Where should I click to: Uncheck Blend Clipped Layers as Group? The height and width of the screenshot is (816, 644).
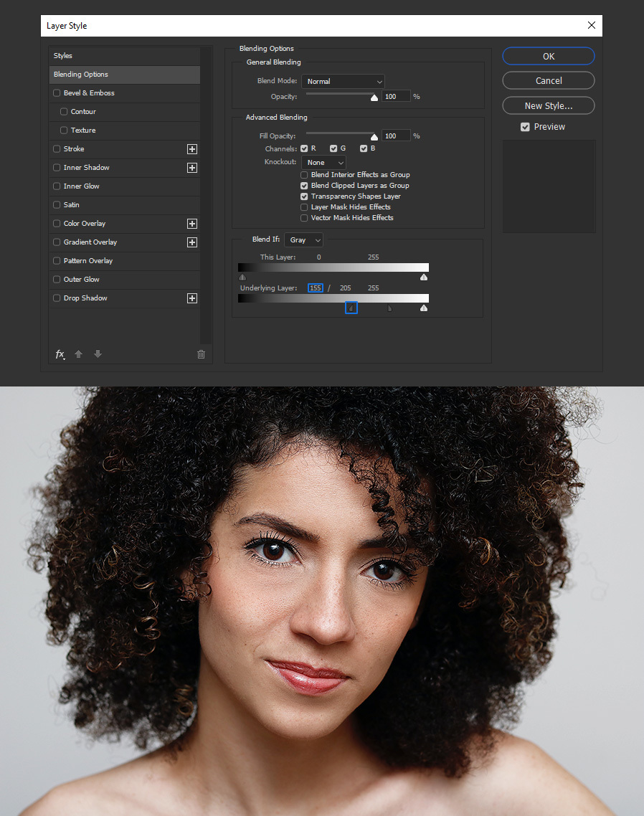pos(304,186)
